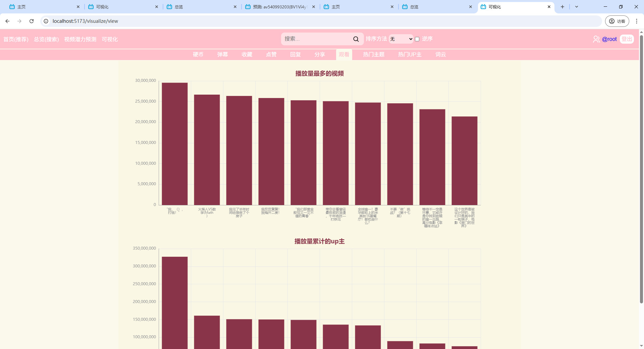The image size is (644, 349).
Task: Go back with the browser back arrow
Action: 7,21
